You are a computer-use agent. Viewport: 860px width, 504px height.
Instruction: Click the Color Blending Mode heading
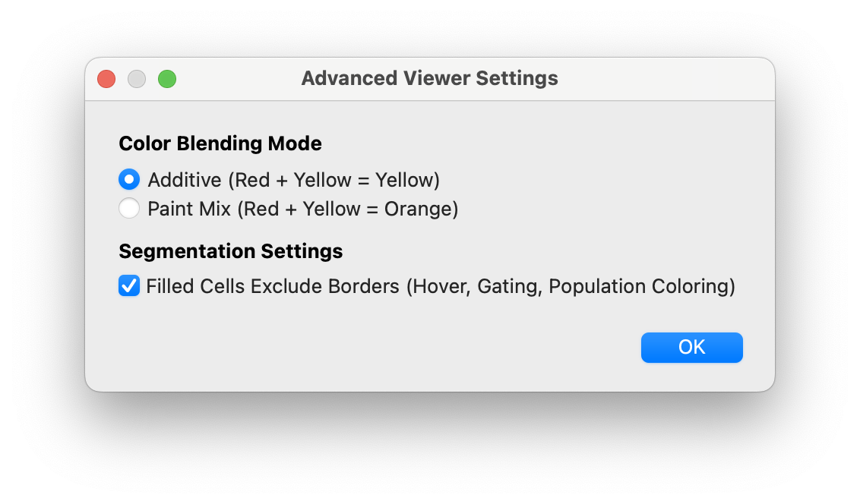click(x=220, y=143)
